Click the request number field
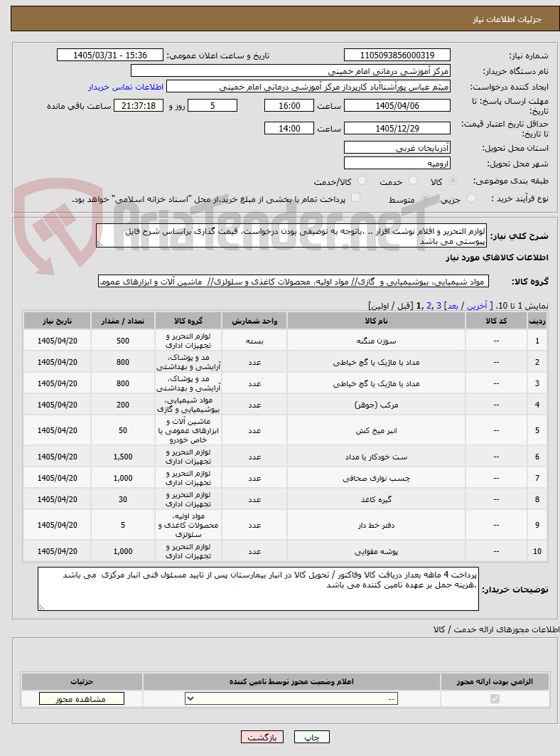 397,55
